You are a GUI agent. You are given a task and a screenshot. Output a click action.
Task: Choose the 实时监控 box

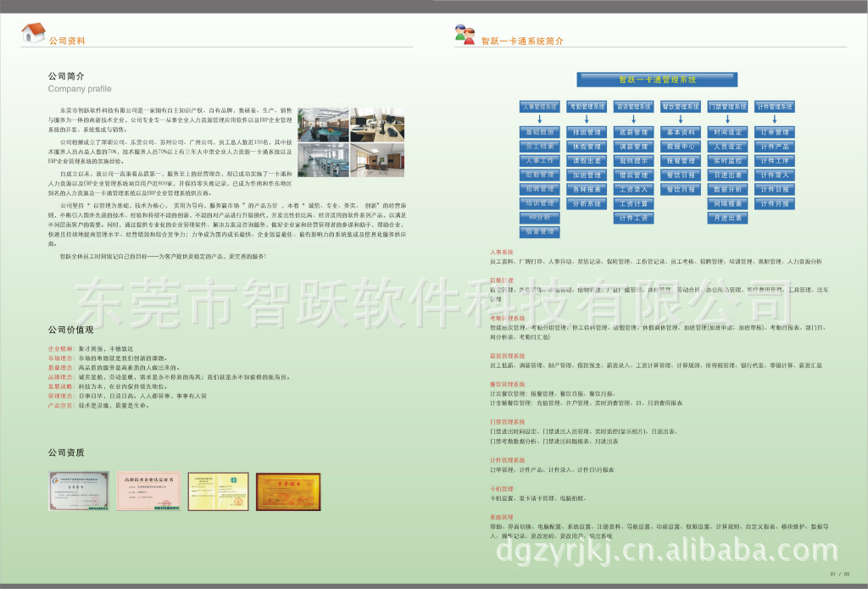click(x=727, y=161)
